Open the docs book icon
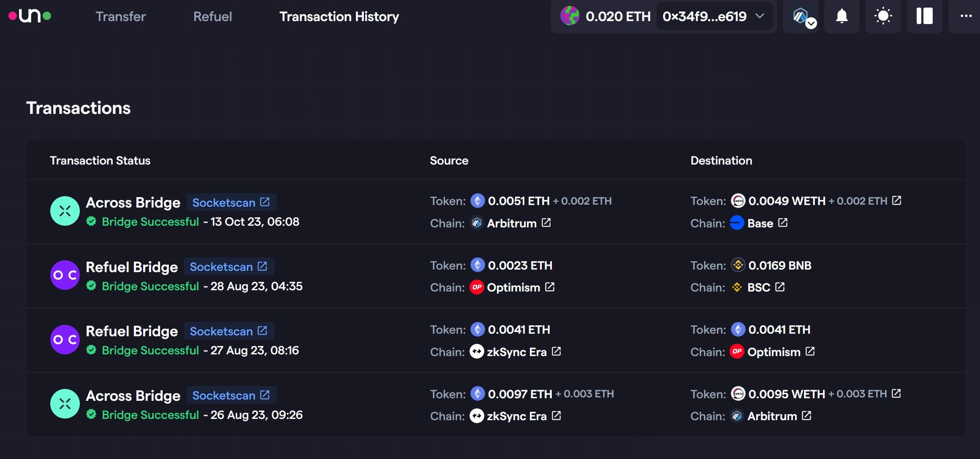Screen dimensions: 980x459 click(924, 16)
